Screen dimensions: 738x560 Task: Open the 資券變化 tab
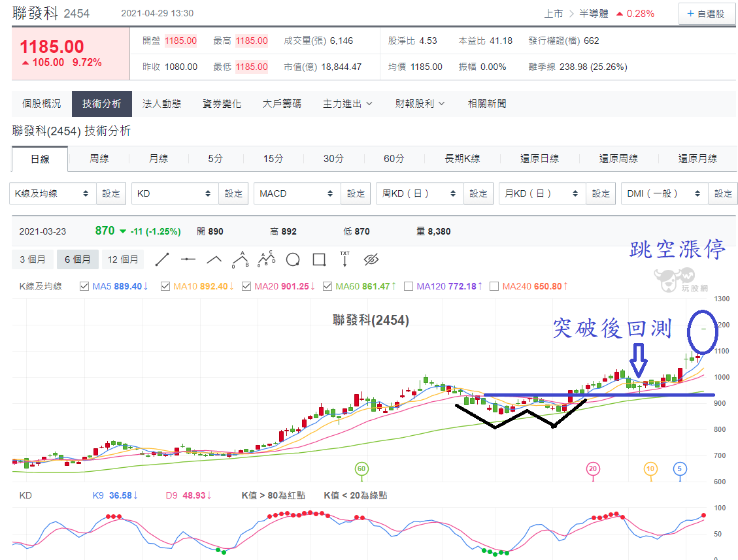[222, 103]
